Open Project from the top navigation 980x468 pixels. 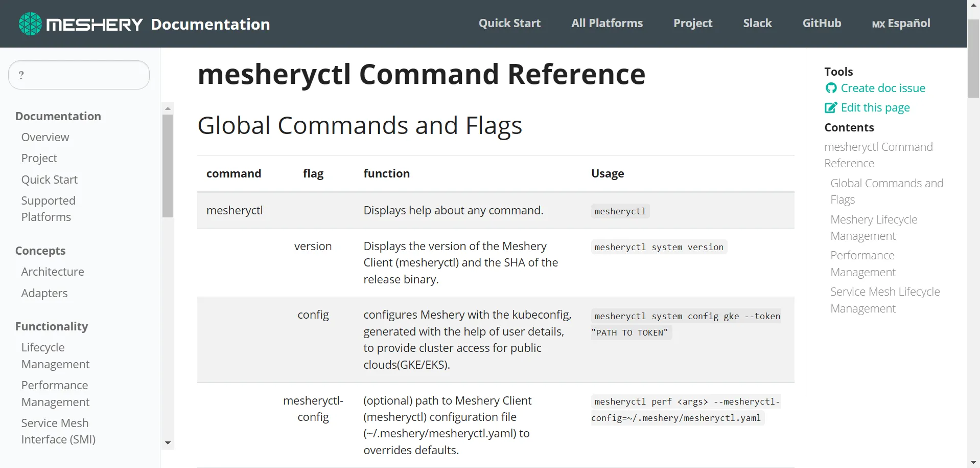(x=692, y=23)
